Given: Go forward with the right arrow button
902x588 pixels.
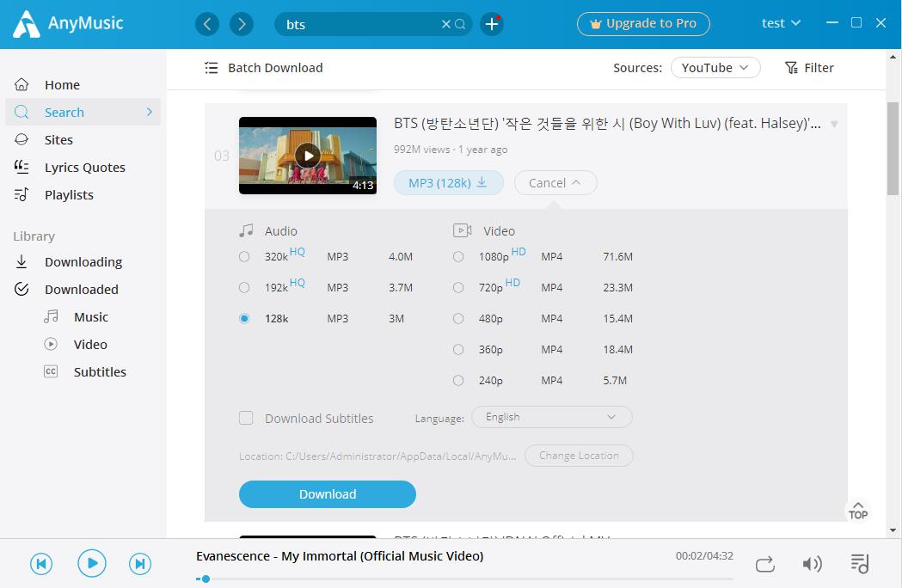Looking at the screenshot, I should click(242, 24).
